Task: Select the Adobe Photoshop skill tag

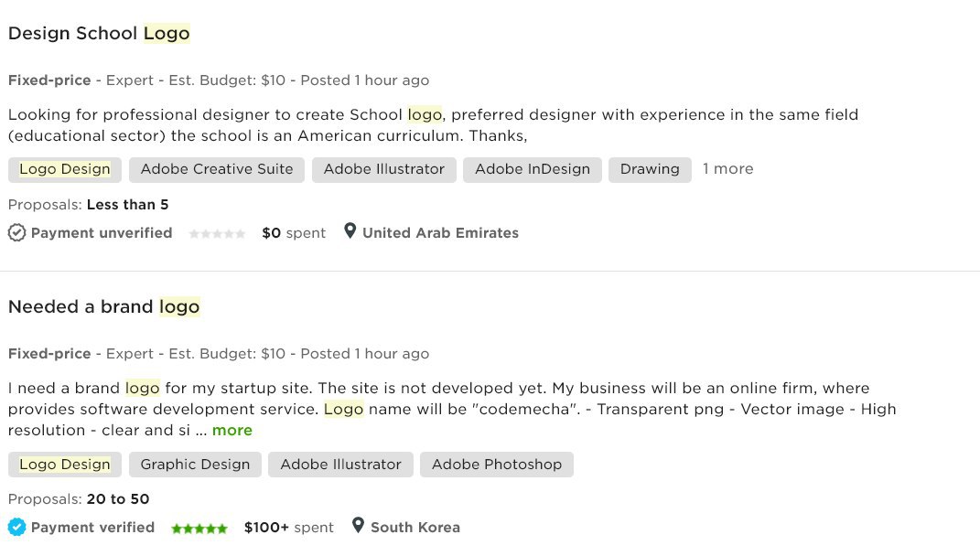Action: point(497,465)
